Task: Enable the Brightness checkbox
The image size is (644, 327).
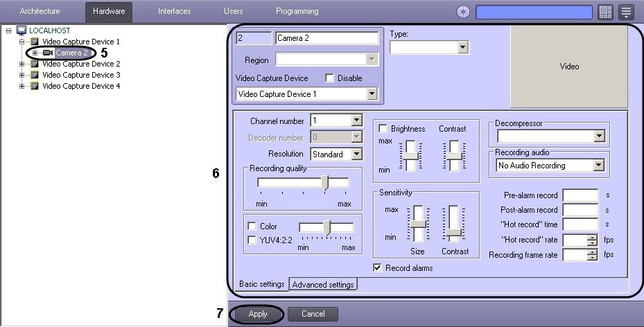Action: tap(383, 129)
